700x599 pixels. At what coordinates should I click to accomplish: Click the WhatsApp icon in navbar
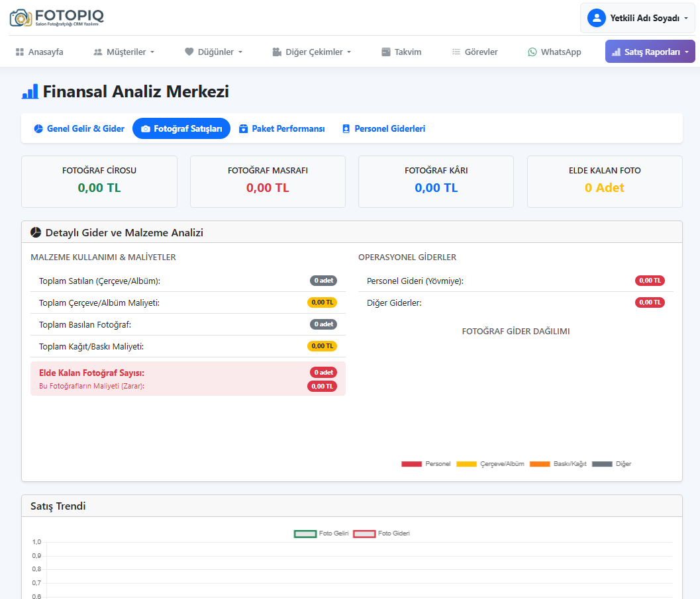532,52
